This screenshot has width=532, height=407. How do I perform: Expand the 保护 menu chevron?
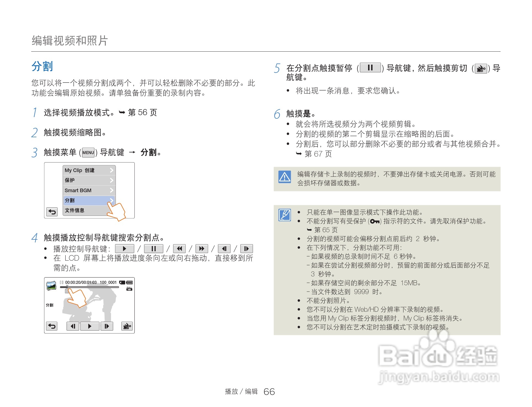[112, 180]
